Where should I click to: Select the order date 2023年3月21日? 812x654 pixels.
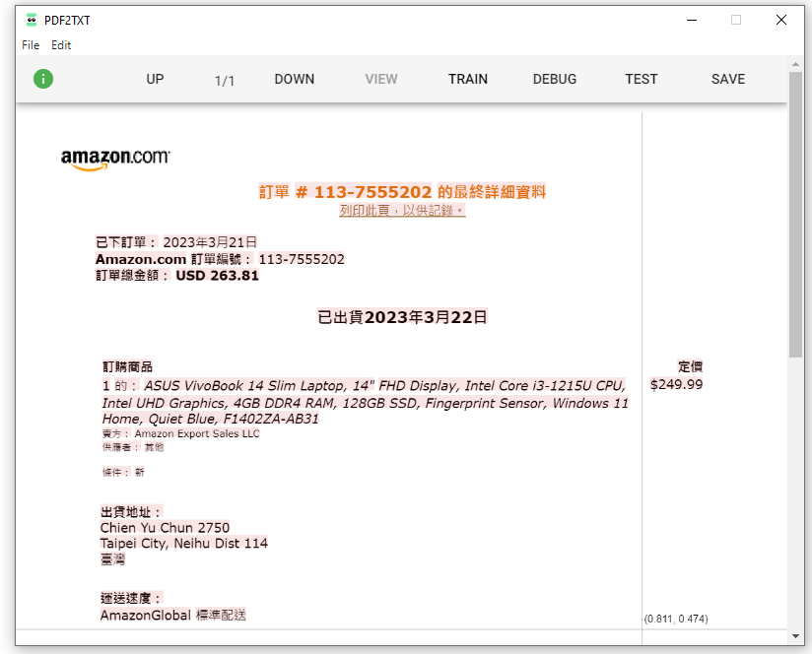click(x=210, y=242)
